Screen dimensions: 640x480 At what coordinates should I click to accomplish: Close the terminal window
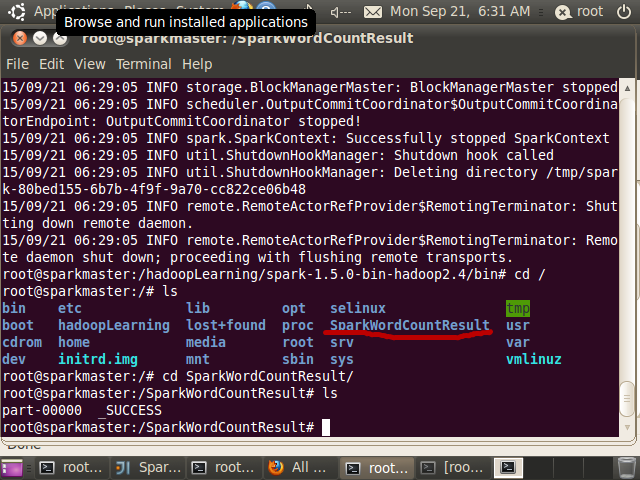click(20, 38)
